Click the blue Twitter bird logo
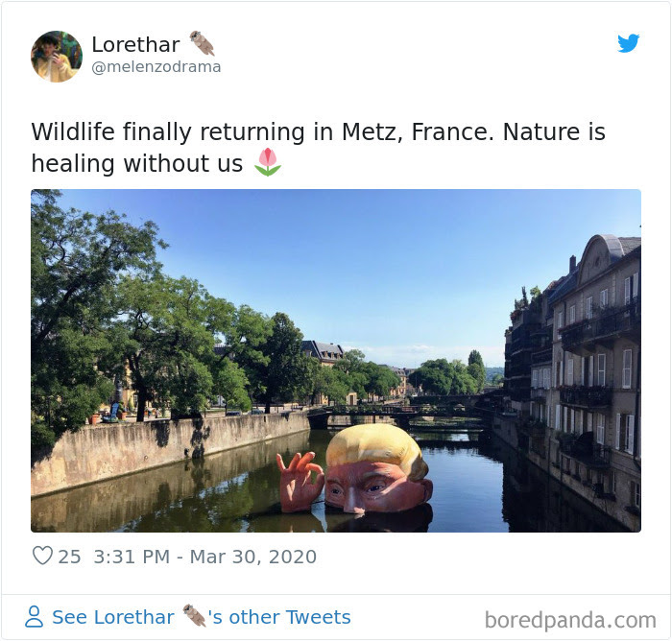This screenshot has height=641, width=672. pyautogui.click(x=628, y=43)
